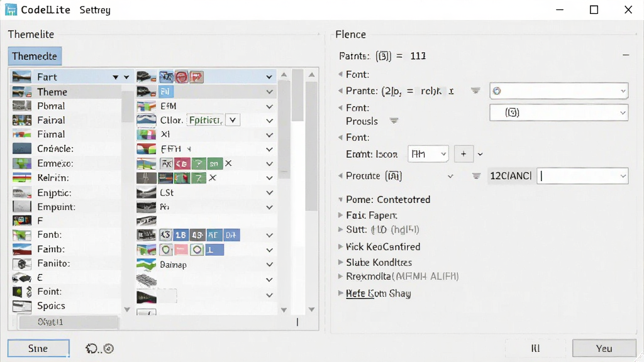Select the Baimap row
Image resolution: width=644 pixels, height=362 pixels.
coord(206,265)
